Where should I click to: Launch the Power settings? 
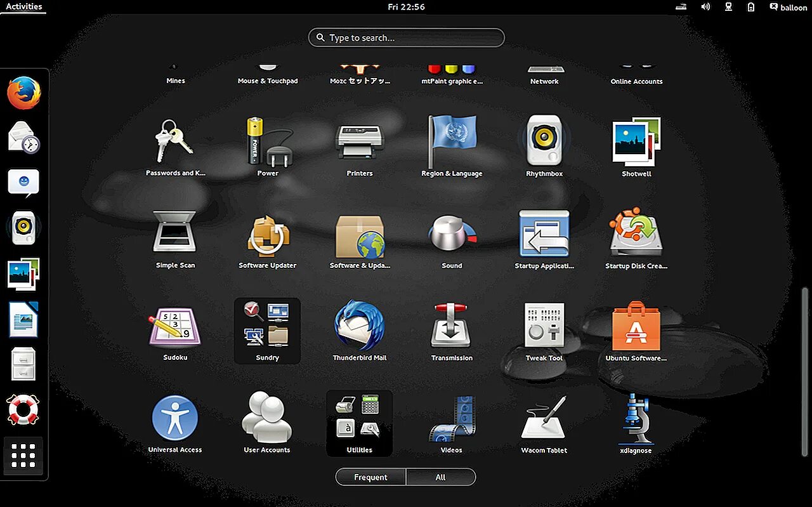tap(268, 147)
